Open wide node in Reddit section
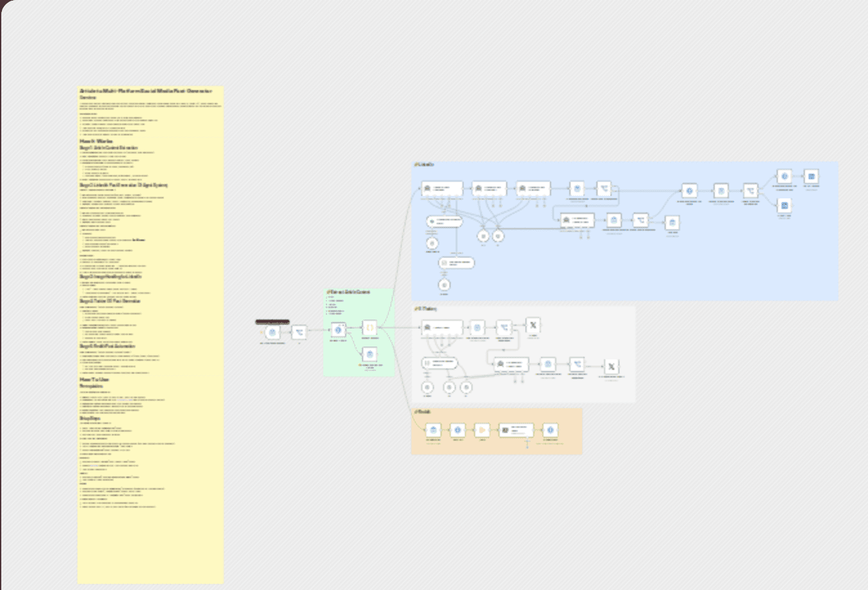This screenshot has width=868, height=590. pos(516,430)
